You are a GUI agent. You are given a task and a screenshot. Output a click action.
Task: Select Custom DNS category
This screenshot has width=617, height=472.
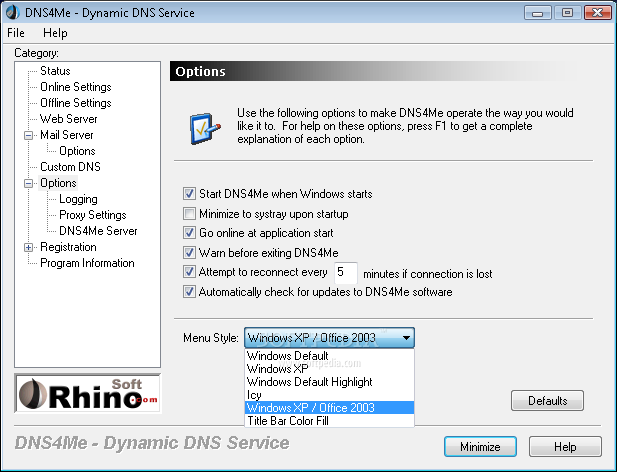point(70,167)
